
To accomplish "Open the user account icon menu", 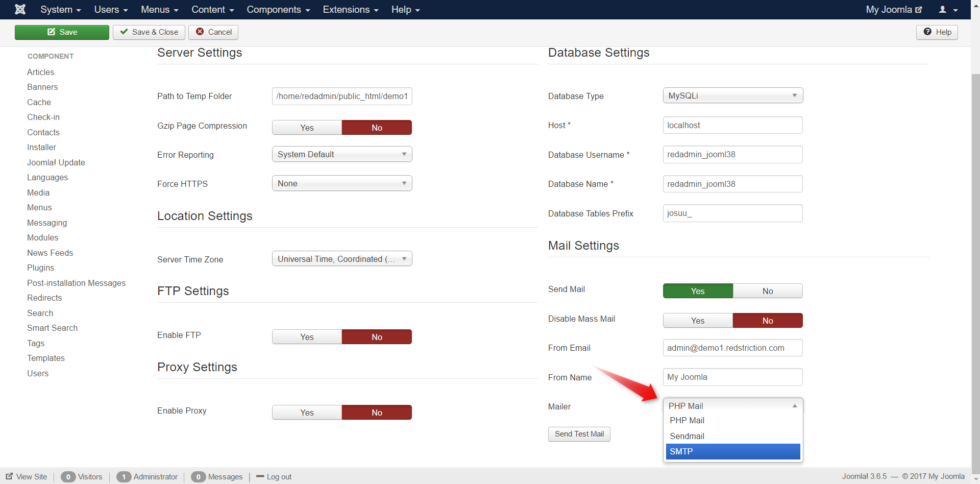I will point(948,10).
